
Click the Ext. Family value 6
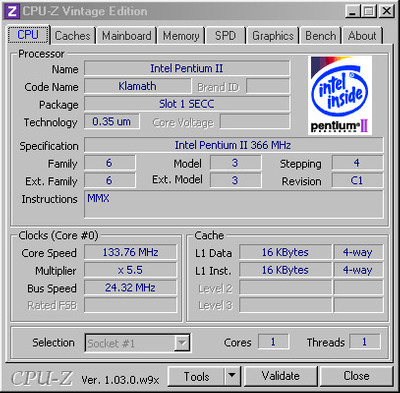tap(109, 181)
